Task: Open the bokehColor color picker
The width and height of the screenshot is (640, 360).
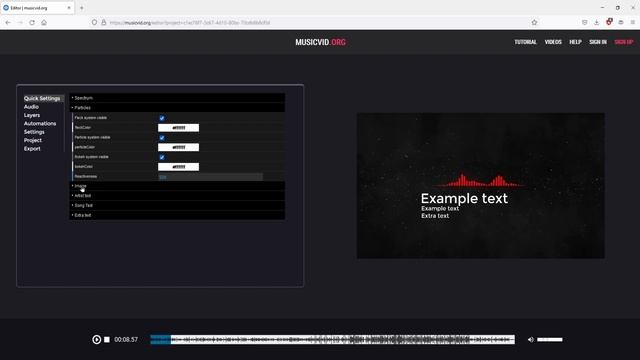Action: coord(178,167)
